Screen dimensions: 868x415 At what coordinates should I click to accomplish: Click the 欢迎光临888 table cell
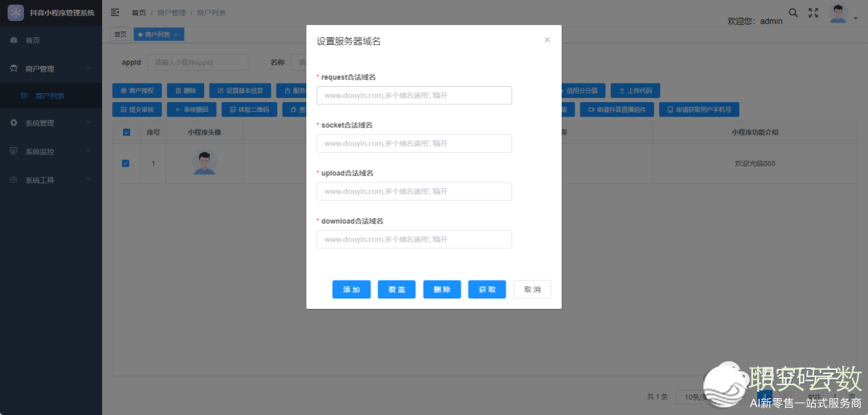click(x=754, y=163)
